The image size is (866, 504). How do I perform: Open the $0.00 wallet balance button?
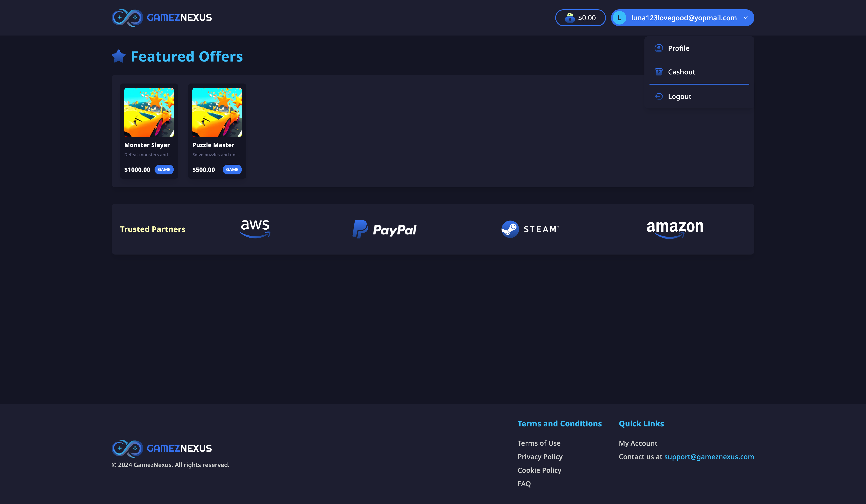tap(580, 18)
